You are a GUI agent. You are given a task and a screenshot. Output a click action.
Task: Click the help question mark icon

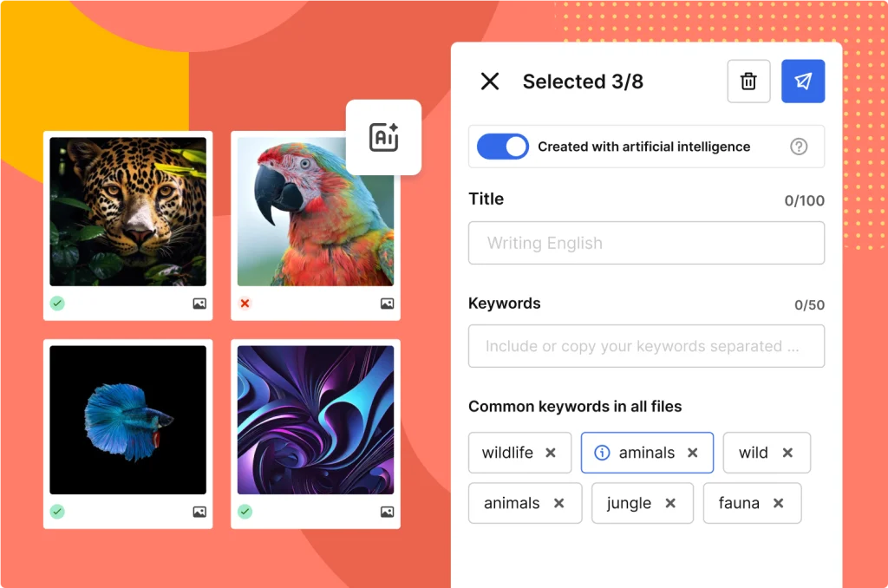pyautogui.click(x=799, y=147)
